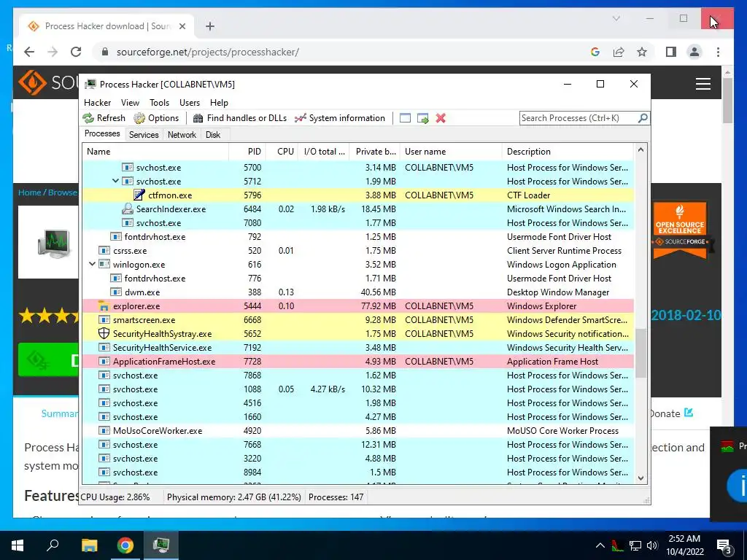Viewport: 747px width, 560px height.
Task: Sort by the User name column header
Action: coord(451,152)
